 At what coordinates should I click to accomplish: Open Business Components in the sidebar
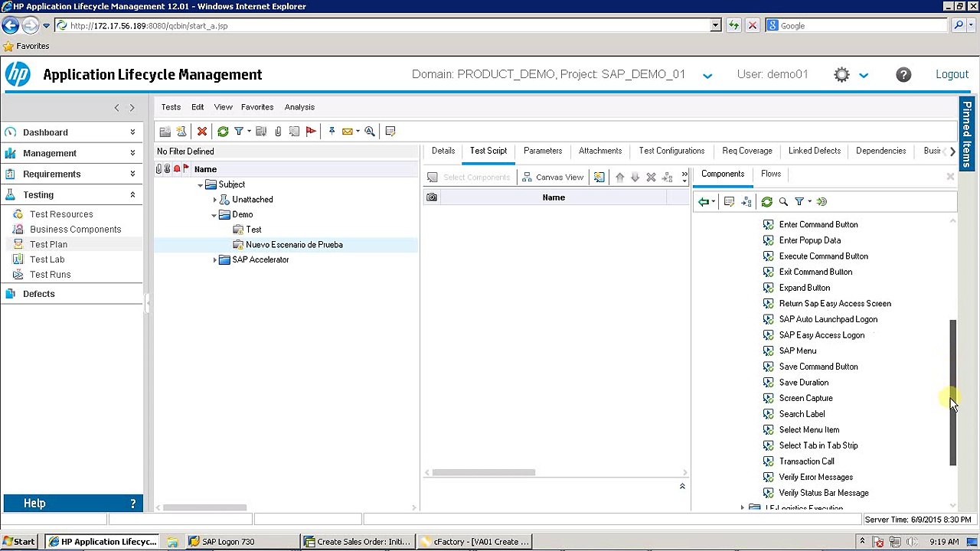coord(75,230)
